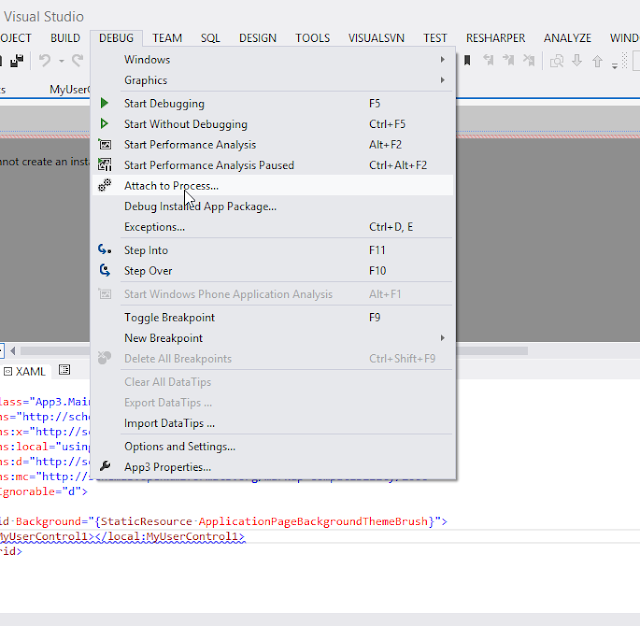Image resolution: width=640 pixels, height=626 pixels.
Task: Open the SQL menu
Action: pyautogui.click(x=210, y=38)
